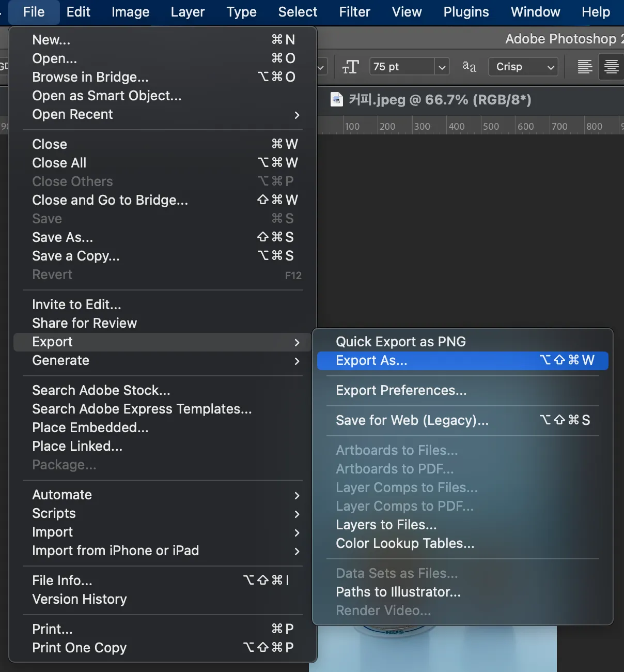Open Save for Web (Legacy)…
The height and width of the screenshot is (672, 624).
click(463, 420)
